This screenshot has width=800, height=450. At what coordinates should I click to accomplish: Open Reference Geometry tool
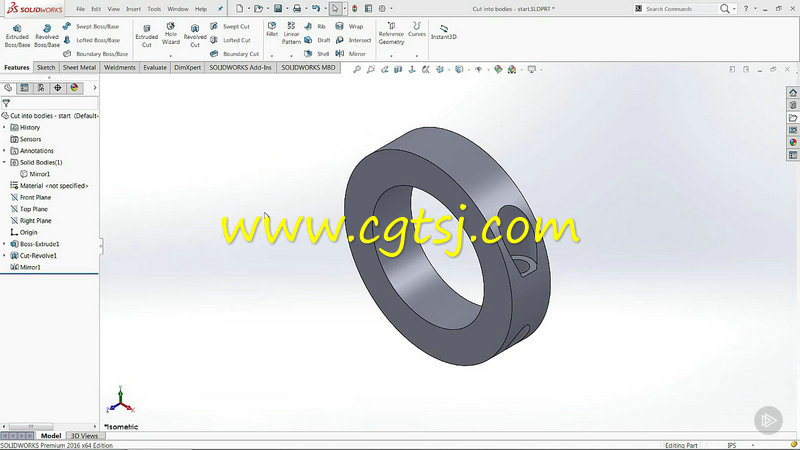(391, 33)
